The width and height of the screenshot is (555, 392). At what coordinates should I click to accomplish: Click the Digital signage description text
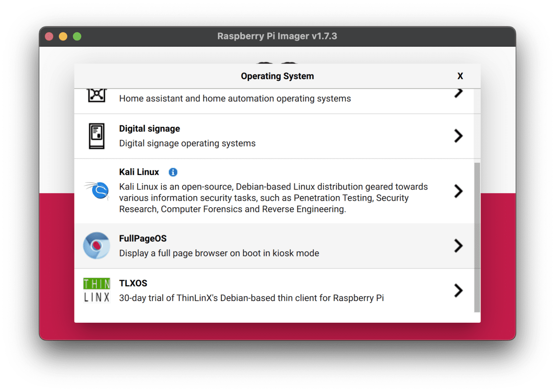click(187, 143)
